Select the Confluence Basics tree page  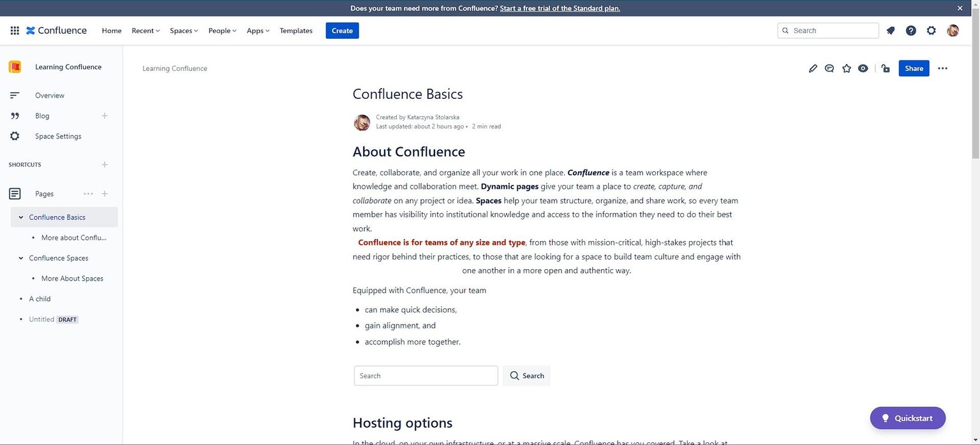[x=57, y=217]
